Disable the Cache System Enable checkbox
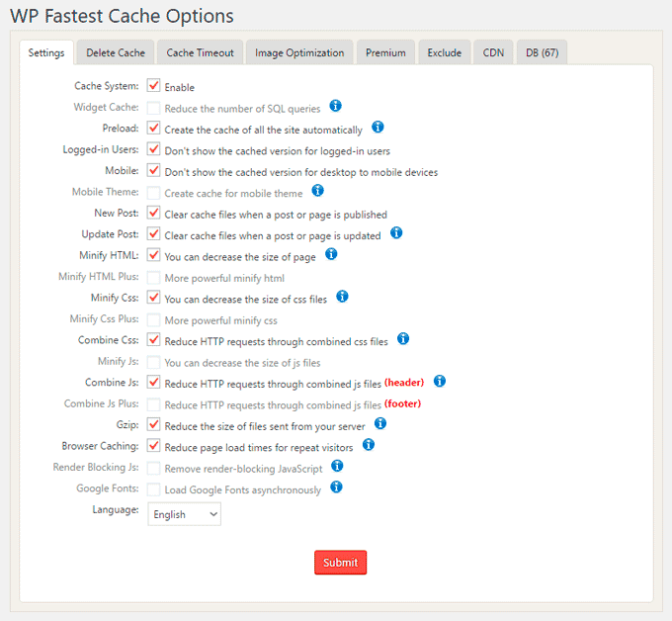 pyautogui.click(x=154, y=86)
